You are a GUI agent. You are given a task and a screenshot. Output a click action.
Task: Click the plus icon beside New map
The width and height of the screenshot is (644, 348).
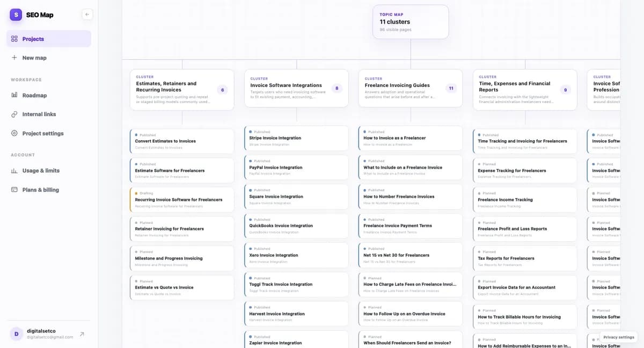pos(14,57)
